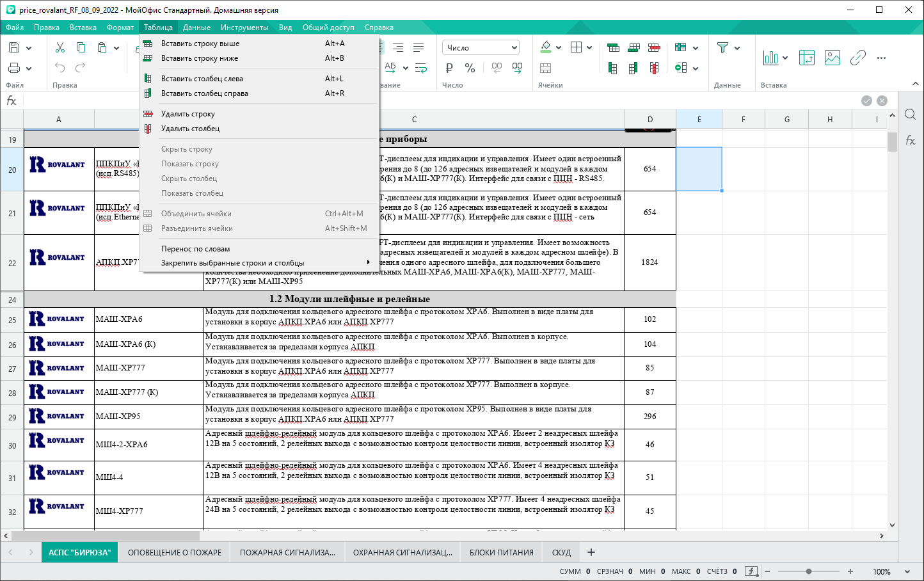This screenshot has width=924, height=581.
Task: Toggle Перенос по словам in menu
Action: [x=195, y=249]
